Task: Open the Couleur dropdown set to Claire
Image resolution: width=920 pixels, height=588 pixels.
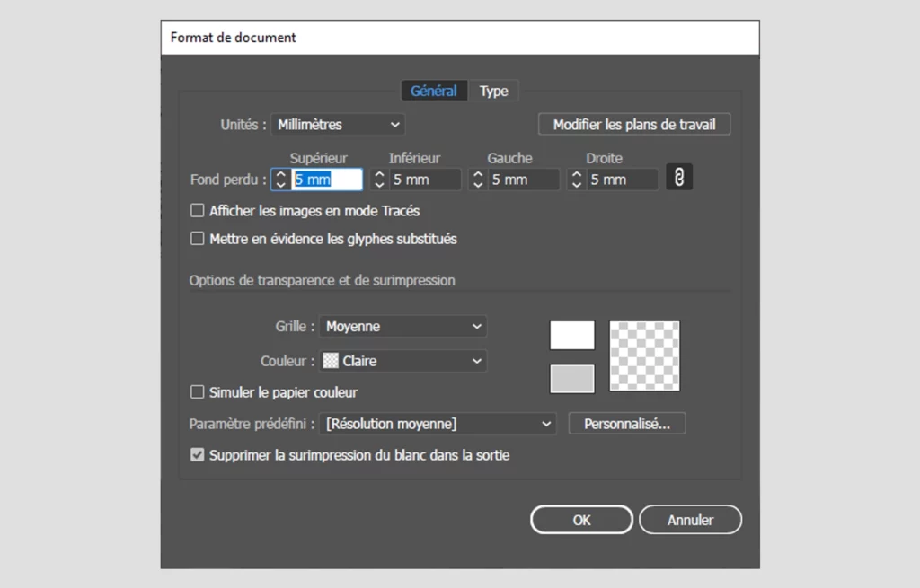Action: click(x=403, y=361)
